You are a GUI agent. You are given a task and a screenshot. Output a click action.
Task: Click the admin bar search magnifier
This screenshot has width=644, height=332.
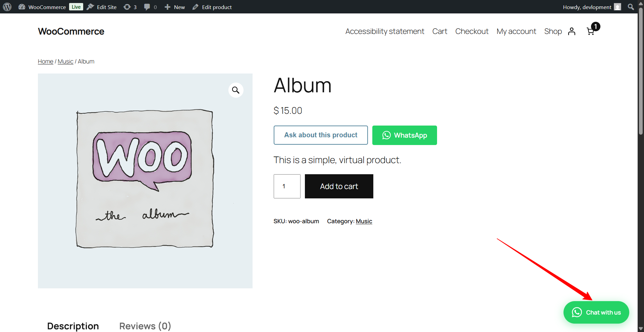click(631, 7)
